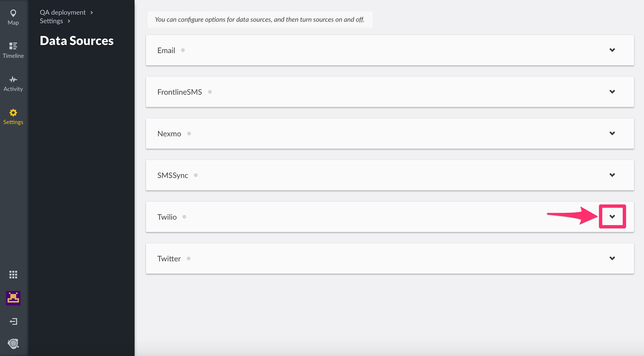Image resolution: width=644 pixels, height=356 pixels.
Task: Go to QA deployment breadcrumb
Action: (63, 12)
